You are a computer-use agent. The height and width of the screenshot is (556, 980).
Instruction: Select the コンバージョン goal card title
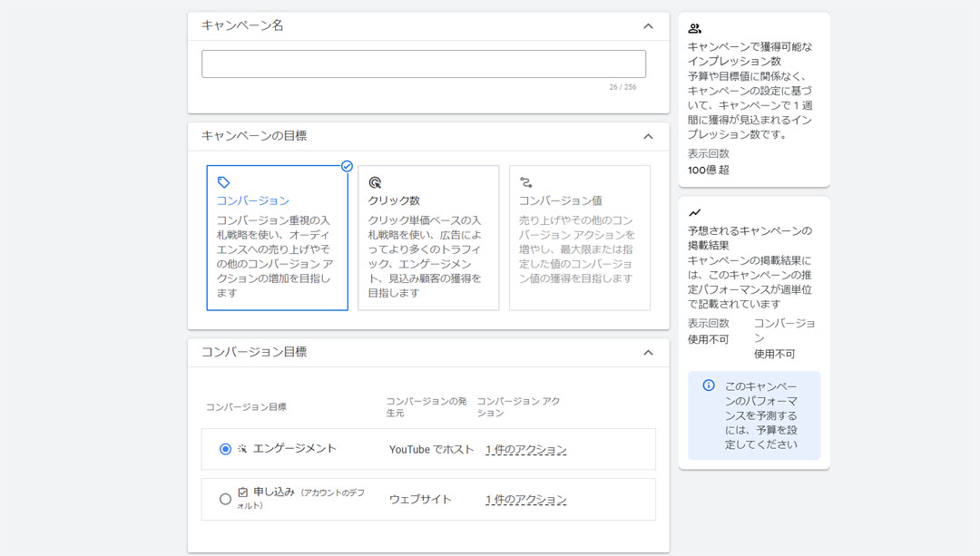pyautogui.click(x=252, y=200)
